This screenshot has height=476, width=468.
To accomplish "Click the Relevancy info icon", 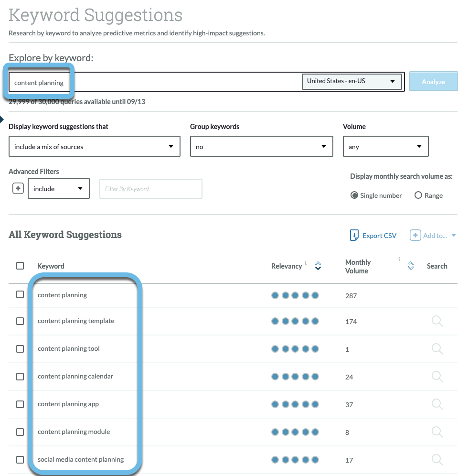I will point(305,262).
